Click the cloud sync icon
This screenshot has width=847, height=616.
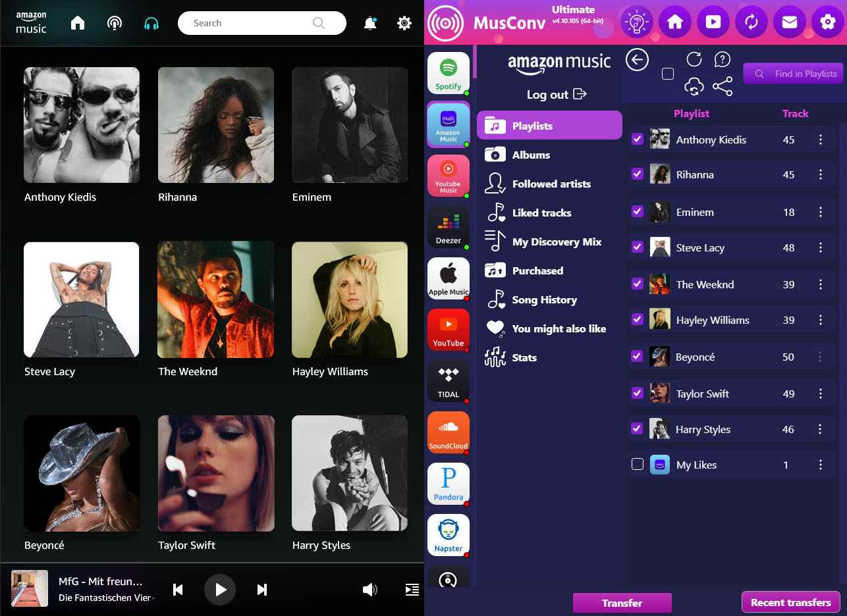coord(694,86)
